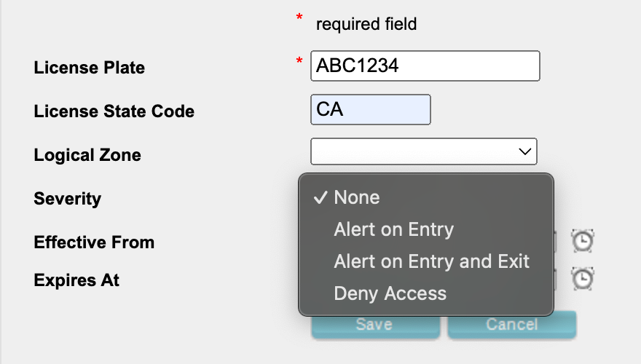Open the Expires At time picker clock

583,278
